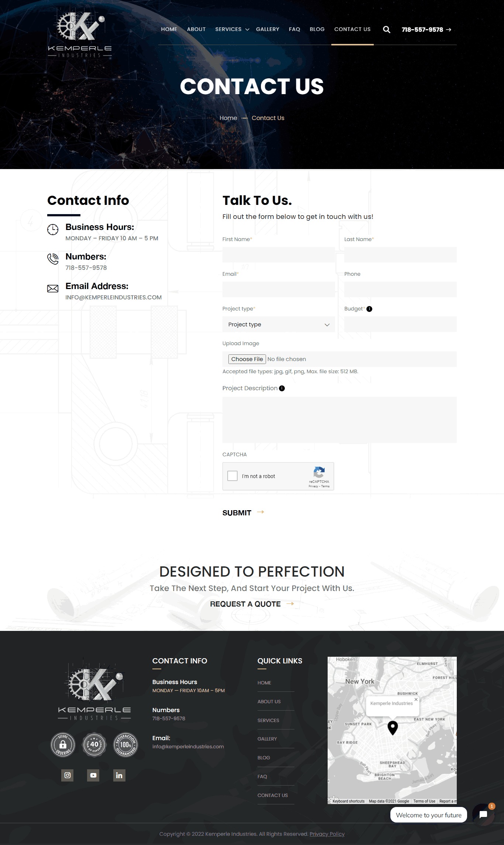Open the Project type dropdown

pyautogui.click(x=278, y=324)
